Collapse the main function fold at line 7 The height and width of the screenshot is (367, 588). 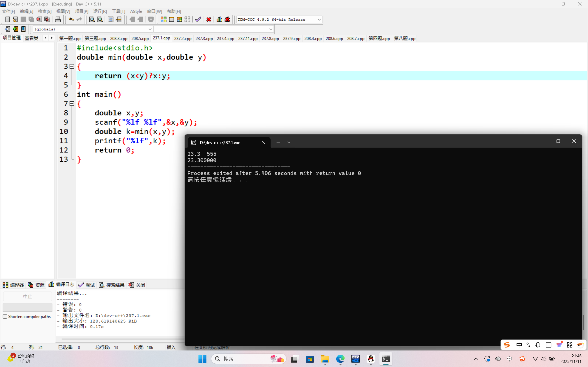pyautogui.click(x=72, y=104)
